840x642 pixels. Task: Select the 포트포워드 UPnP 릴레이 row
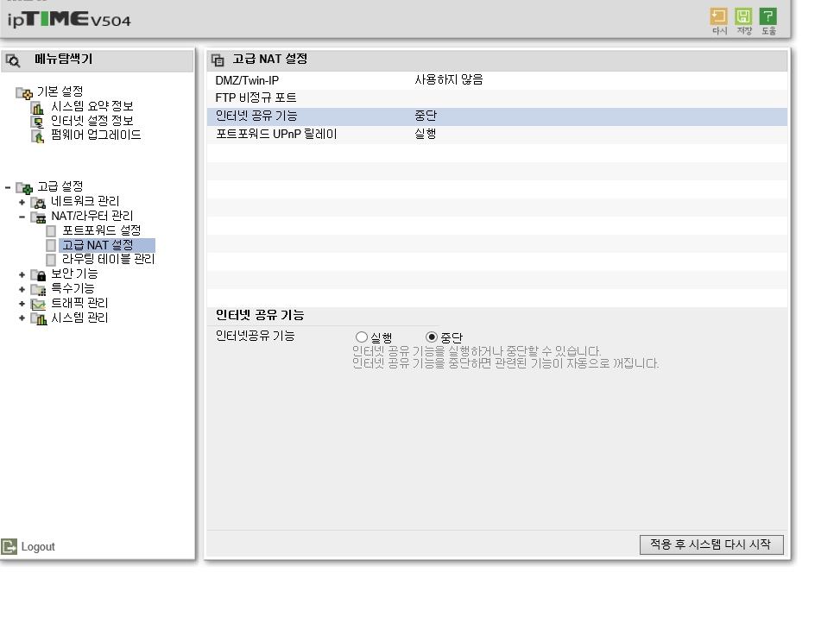[497, 135]
